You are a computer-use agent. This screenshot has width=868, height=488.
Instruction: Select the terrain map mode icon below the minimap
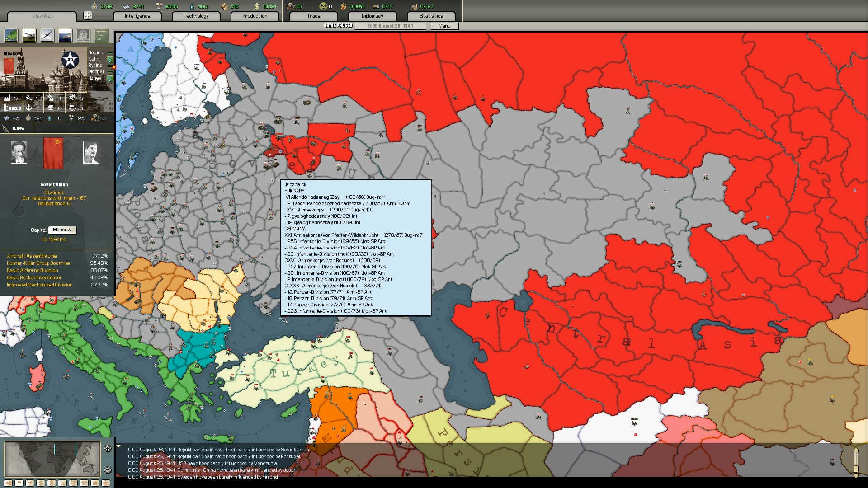[x=8, y=483]
